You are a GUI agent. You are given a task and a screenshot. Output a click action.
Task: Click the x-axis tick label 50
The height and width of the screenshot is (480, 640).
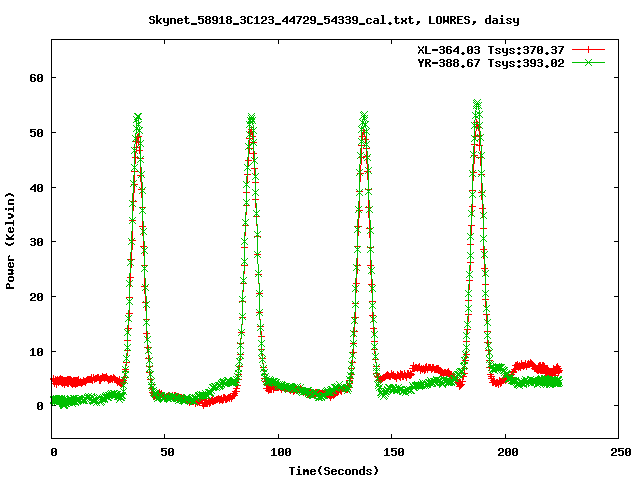(167, 452)
